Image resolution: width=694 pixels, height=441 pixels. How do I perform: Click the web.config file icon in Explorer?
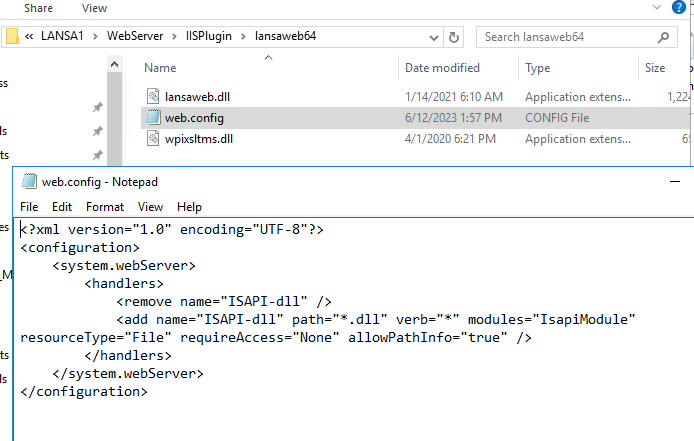click(153, 118)
